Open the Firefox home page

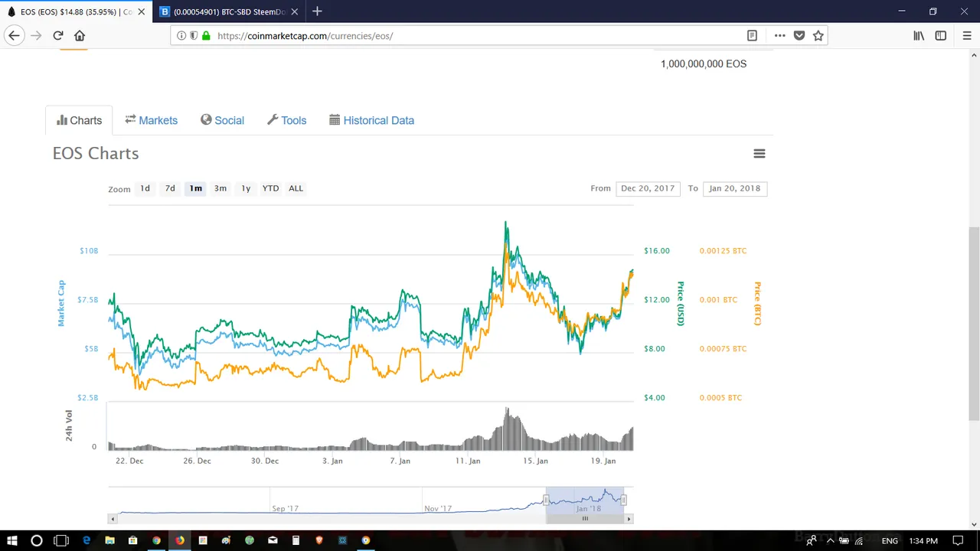coord(80,35)
